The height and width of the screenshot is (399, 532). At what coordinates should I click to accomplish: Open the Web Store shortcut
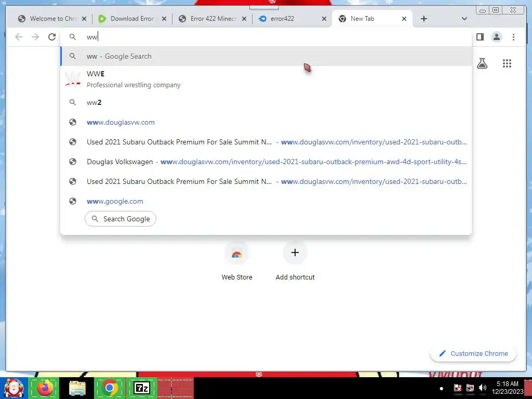click(237, 262)
